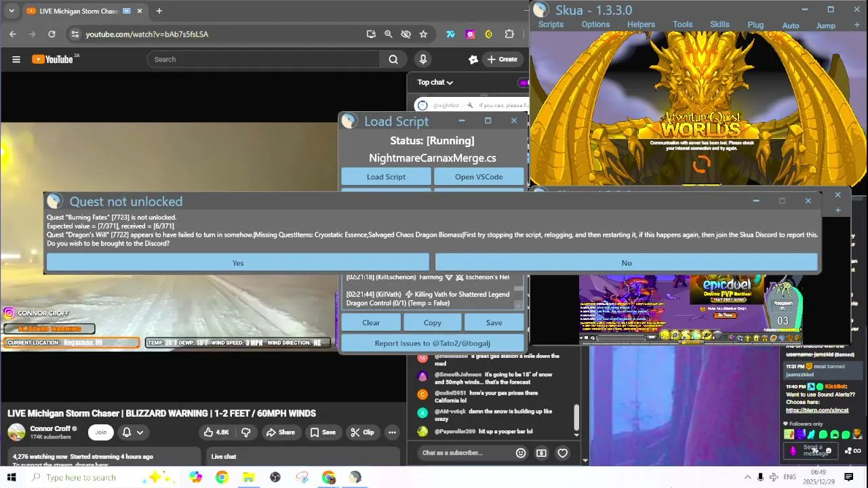Open File Explorer from the taskbar
Image resolution: width=868 pixels, height=488 pixels.
coord(248,477)
